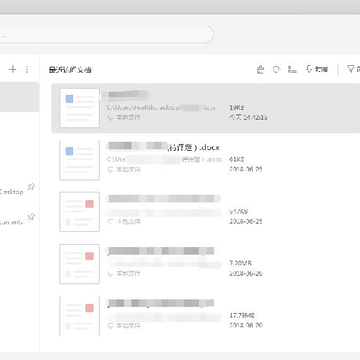Image resolution: width=360 pixels, height=360 pixels.
Task: Click the 17.79MB size value
Action: 242,315
